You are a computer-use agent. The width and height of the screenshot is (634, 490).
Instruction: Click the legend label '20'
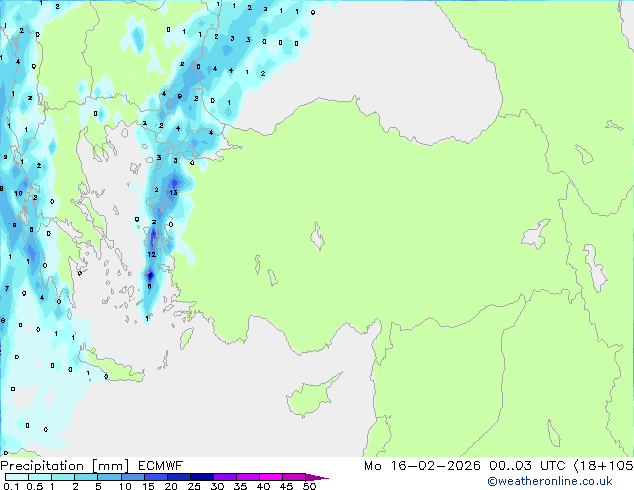171,486
